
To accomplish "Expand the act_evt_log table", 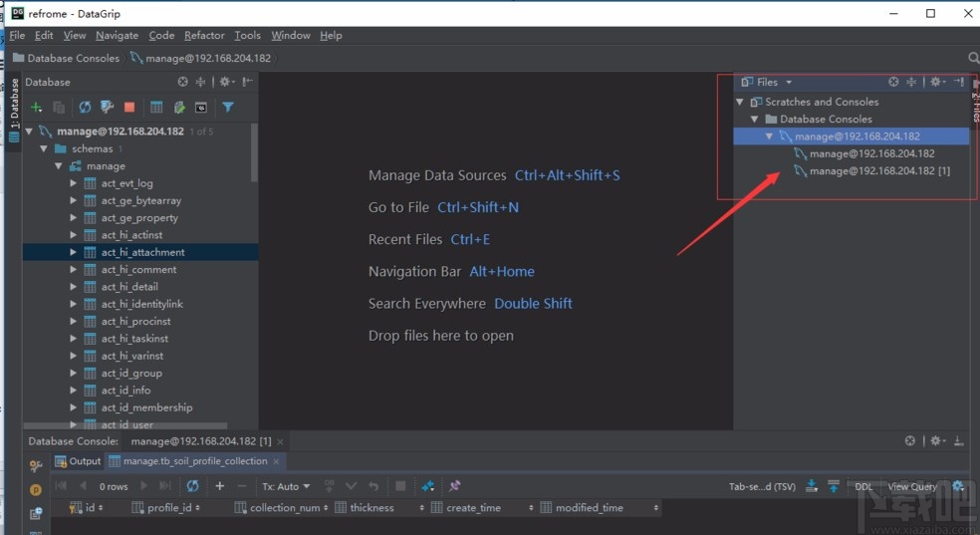I will 73,183.
